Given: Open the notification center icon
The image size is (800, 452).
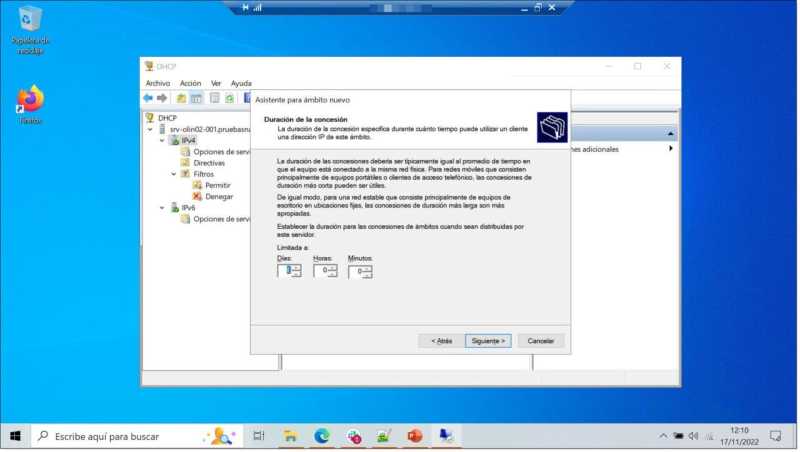Looking at the screenshot, I should 776,436.
